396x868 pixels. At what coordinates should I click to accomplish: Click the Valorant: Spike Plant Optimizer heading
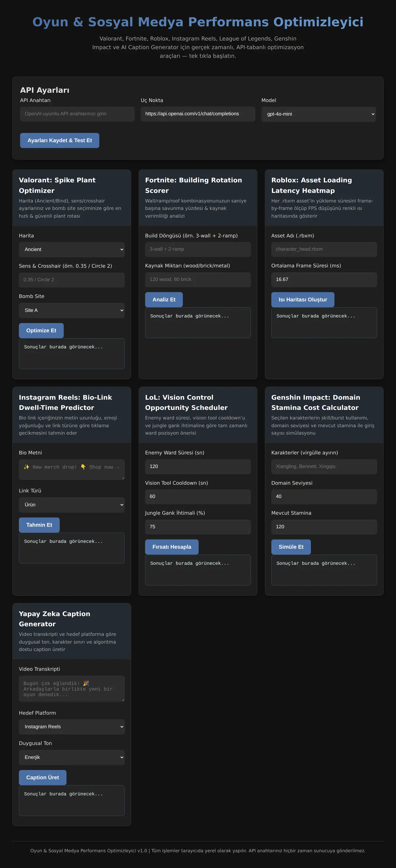[x=57, y=185]
